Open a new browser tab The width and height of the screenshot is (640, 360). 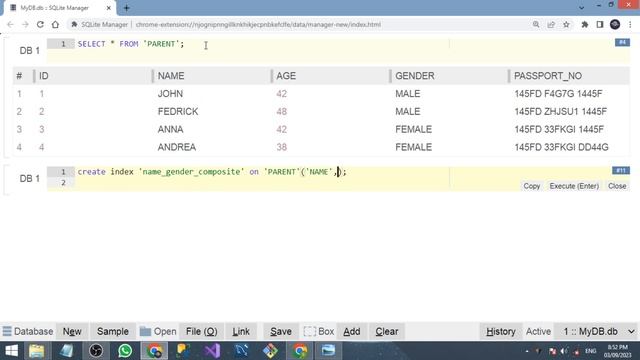coord(127,8)
